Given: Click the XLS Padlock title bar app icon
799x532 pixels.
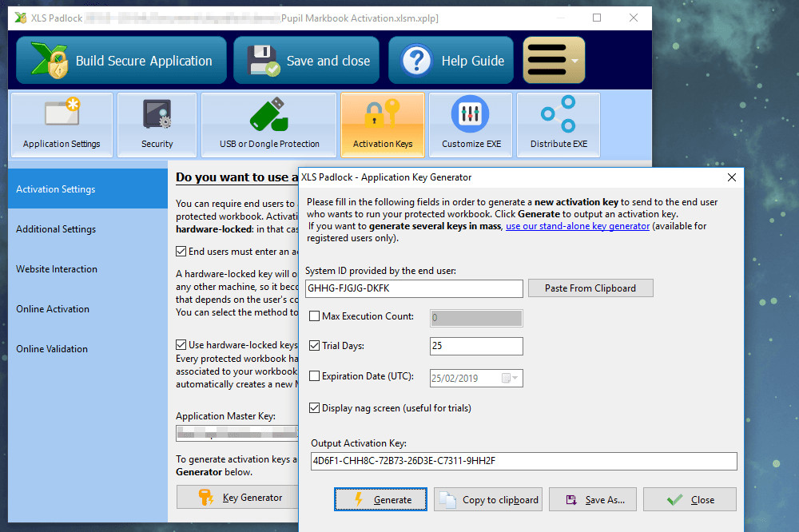Looking at the screenshot, I should (x=21, y=18).
